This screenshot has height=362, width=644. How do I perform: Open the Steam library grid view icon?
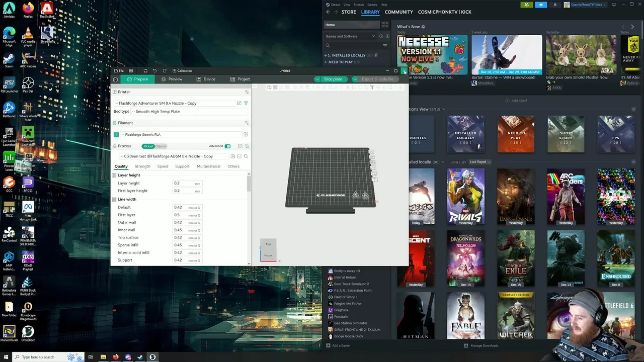click(385, 25)
